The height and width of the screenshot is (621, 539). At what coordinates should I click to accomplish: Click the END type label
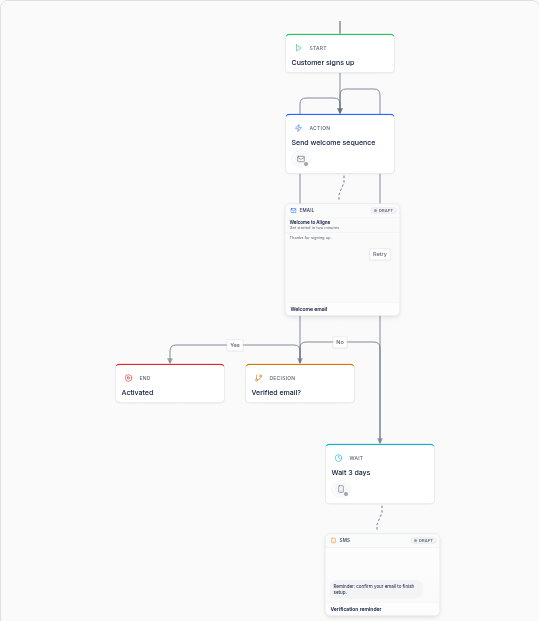click(145, 378)
